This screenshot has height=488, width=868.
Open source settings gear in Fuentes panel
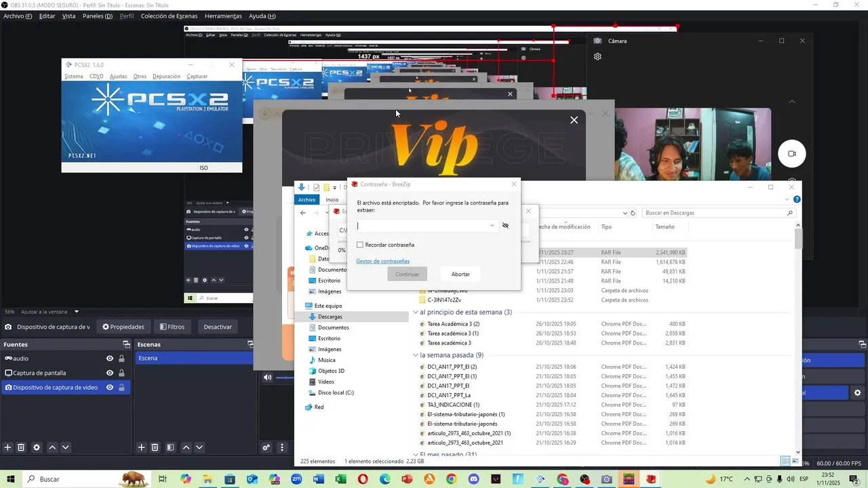point(37,447)
